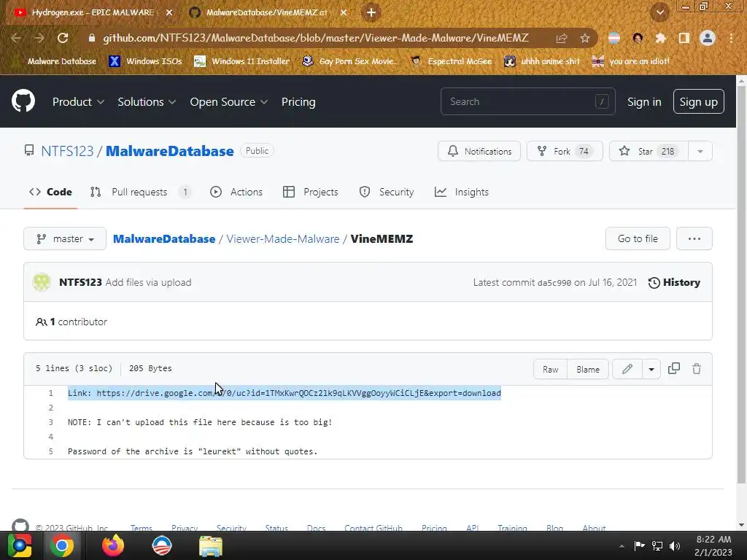Image resolution: width=747 pixels, height=560 pixels.
Task: Copy raw contents with the copy icon
Action: [x=673, y=368]
